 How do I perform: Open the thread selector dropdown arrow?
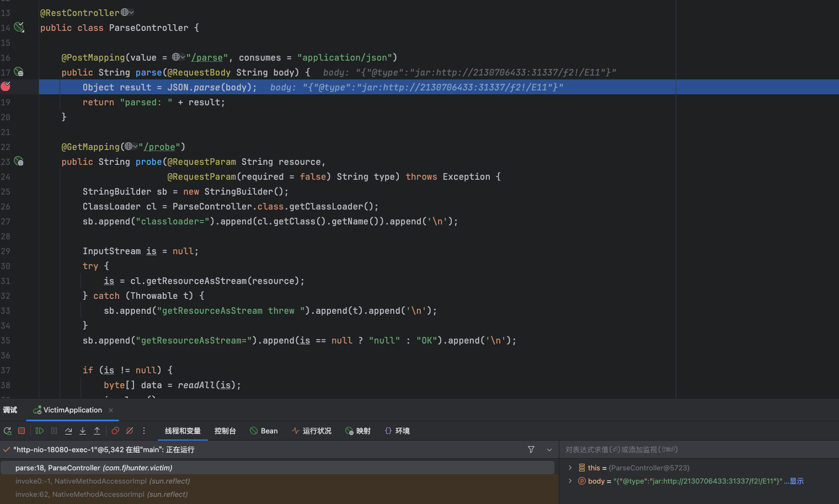tap(549, 449)
